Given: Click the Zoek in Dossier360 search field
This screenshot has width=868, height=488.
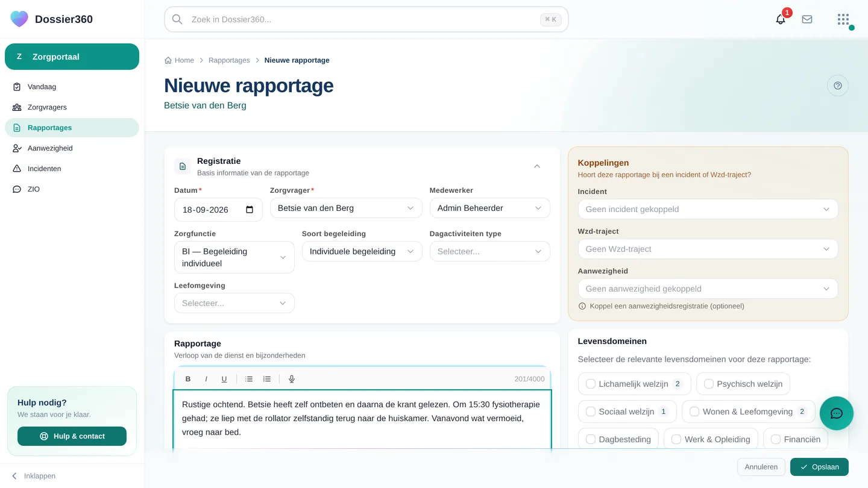Looking at the screenshot, I should [x=366, y=19].
